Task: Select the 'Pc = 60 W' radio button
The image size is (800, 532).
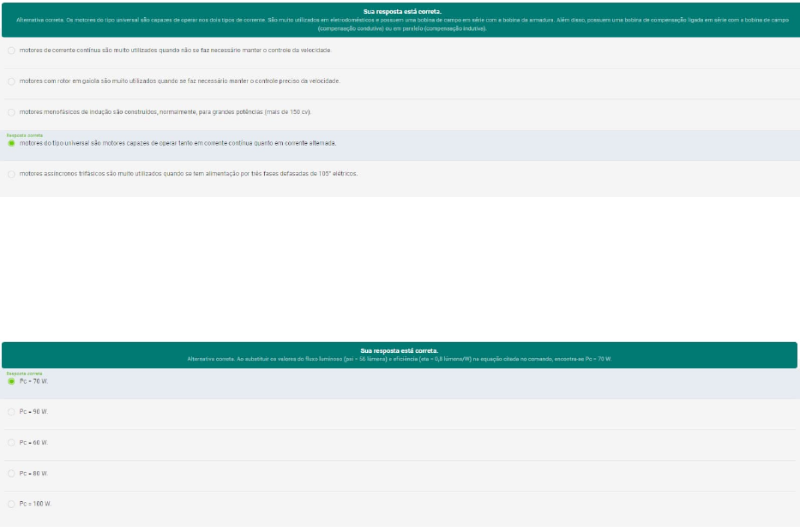Action: pyautogui.click(x=11, y=443)
